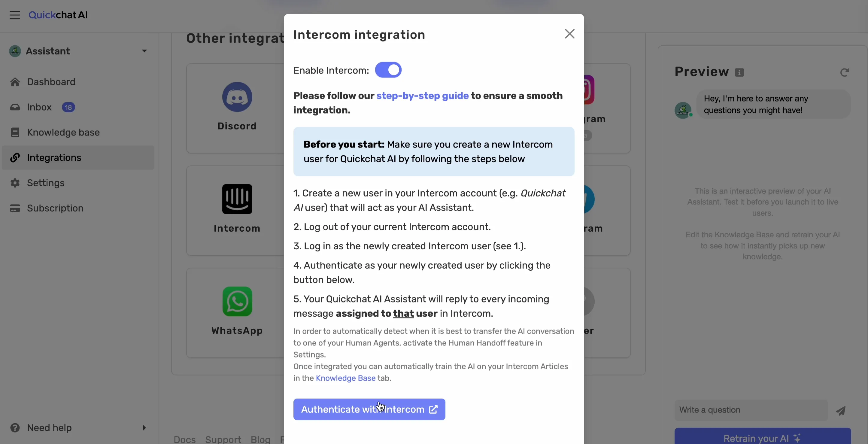Click the Preview info icon
Image resolution: width=868 pixels, height=444 pixels.
[x=739, y=72]
